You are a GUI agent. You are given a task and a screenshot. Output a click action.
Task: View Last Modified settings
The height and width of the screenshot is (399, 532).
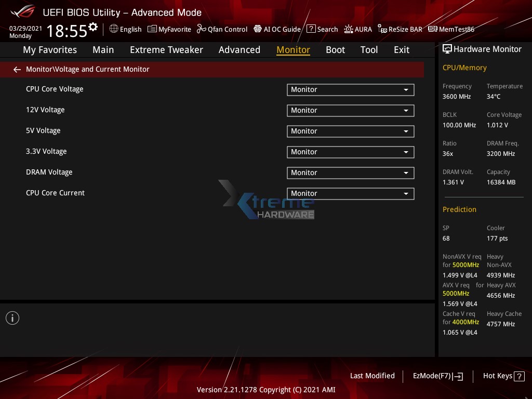372,376
